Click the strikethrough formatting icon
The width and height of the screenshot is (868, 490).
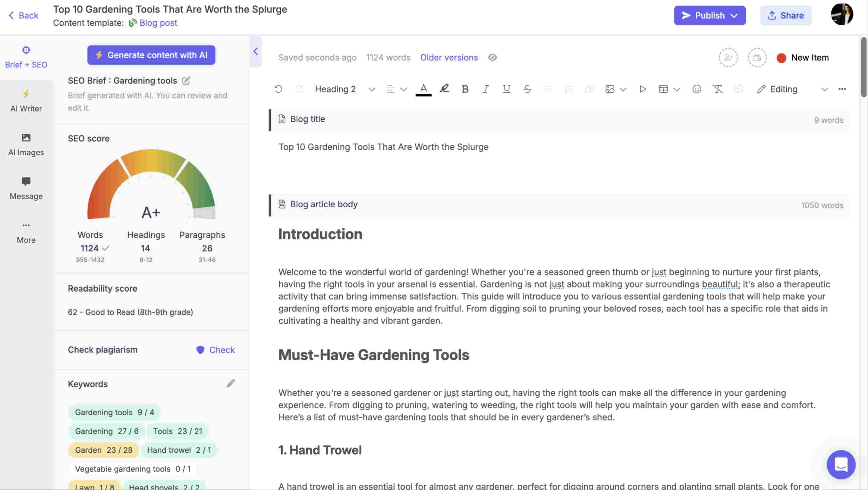click(x=527, y=89)
